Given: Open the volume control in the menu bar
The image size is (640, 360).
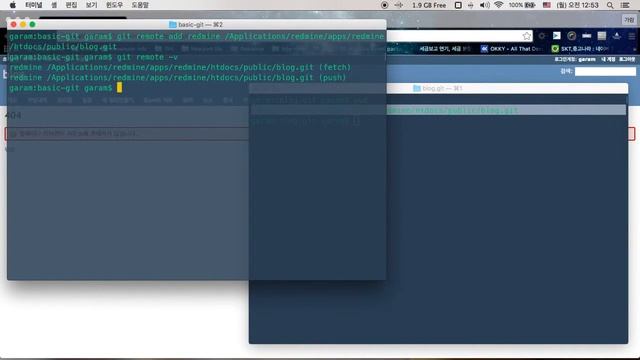Looking at the screenshot, I should [484, 5].
